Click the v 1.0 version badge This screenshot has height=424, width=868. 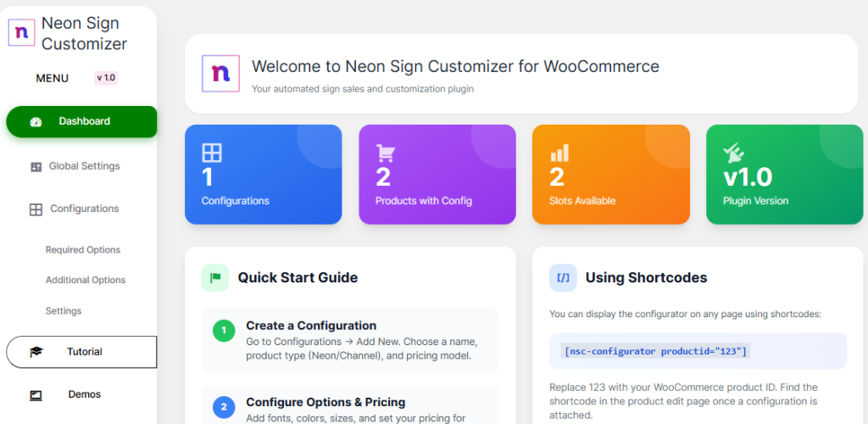click(106, 78)
